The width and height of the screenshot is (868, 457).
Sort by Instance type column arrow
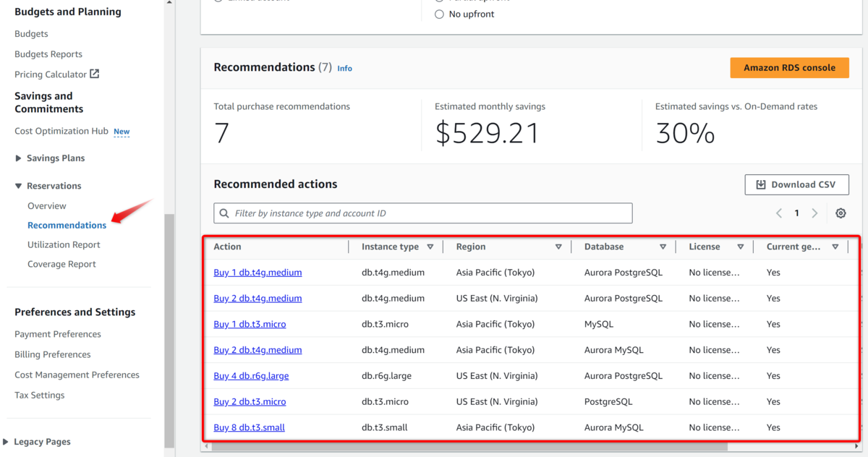[x=430, y=247]
